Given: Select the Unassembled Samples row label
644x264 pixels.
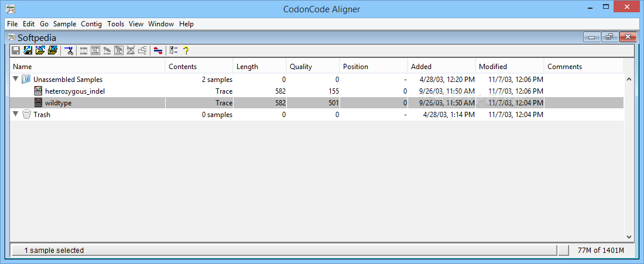Looking at the screenshot, I should click(68, 80).
